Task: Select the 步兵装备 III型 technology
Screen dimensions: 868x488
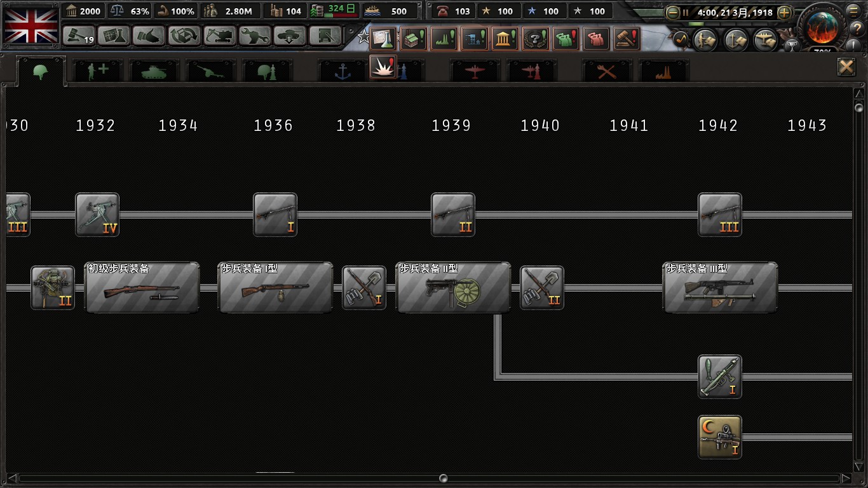Action: point(721,287)
